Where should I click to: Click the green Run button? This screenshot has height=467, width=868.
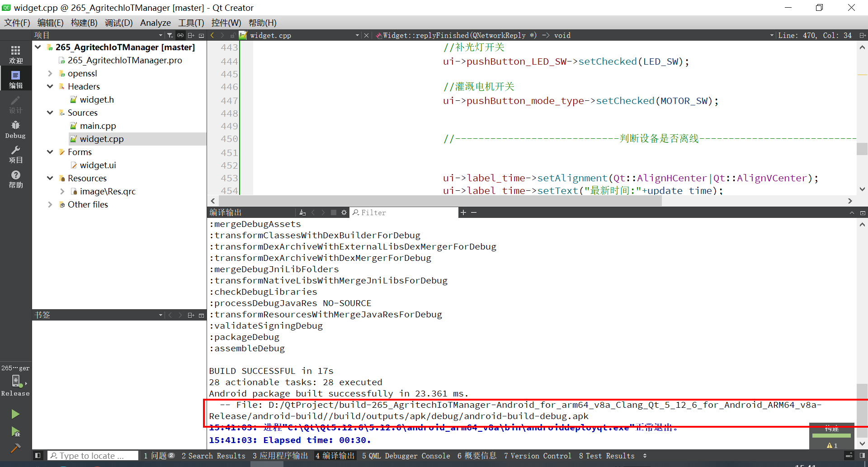pyautogui.click(x=15, y=414)
